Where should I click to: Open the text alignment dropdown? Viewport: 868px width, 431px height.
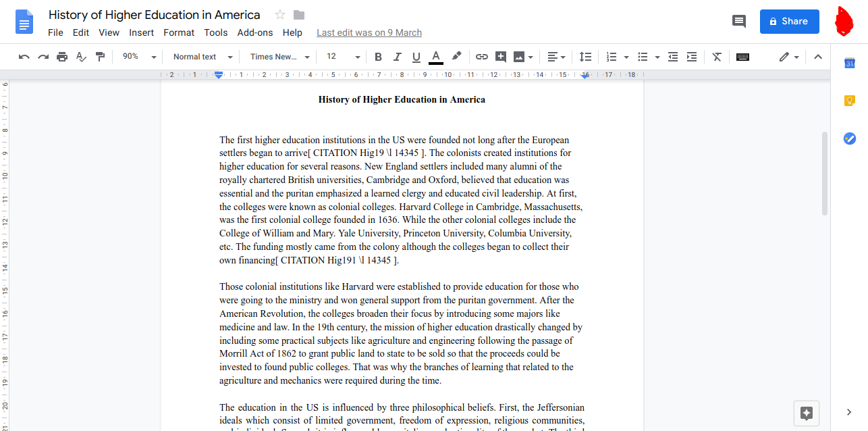[x=556, y=57]
